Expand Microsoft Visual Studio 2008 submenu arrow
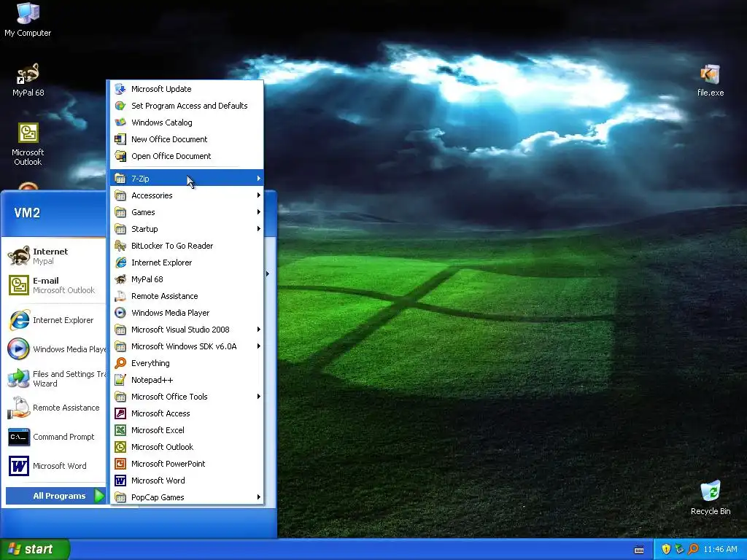Viewport: 747px width, 560px height. (x=259, y=330)
